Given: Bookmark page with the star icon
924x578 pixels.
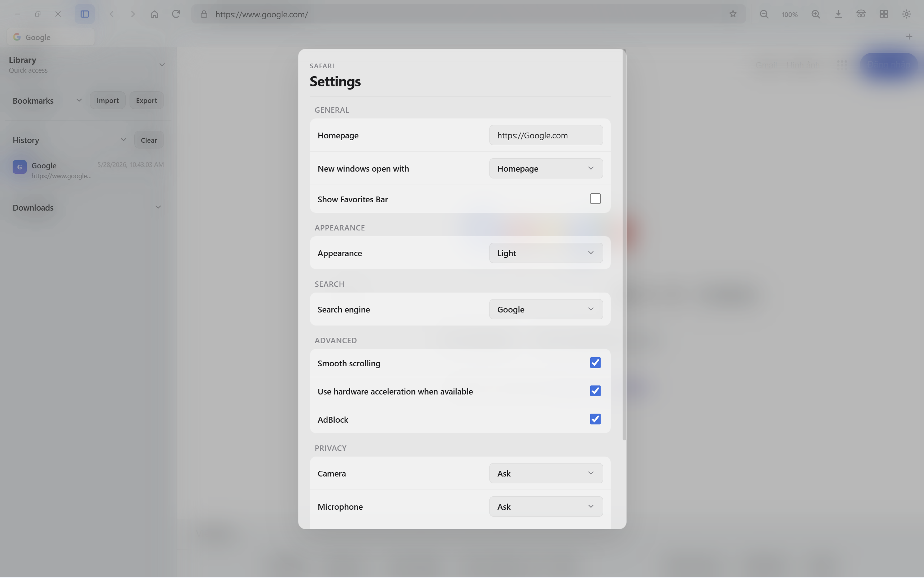Looking at the screenshot, I should coord(733,14).
